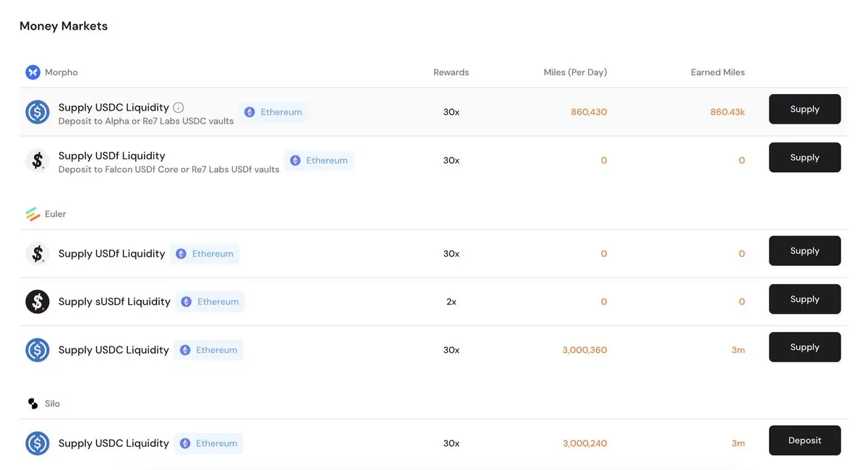Click the 3,000,360 miles per day value
The height and width of the screenshot is (470, 868).
coord(584,350)
